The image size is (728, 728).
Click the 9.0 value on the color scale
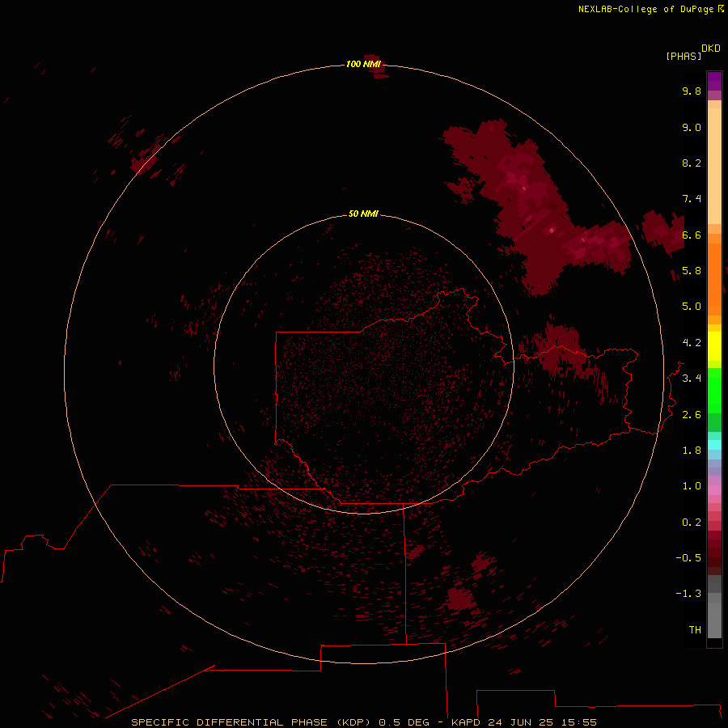(x=692, y=127)
